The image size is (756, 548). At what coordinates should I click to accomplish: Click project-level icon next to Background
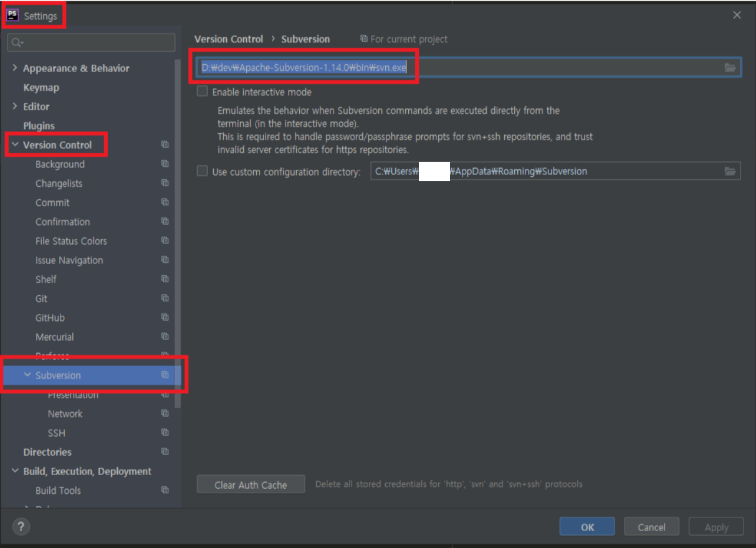coord(165,164)
